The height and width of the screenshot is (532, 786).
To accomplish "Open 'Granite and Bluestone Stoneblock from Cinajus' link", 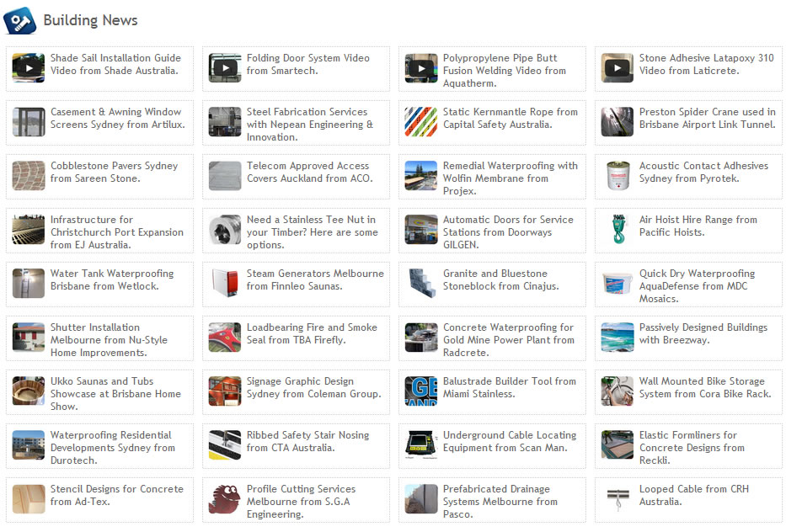I will coord(500,279).
